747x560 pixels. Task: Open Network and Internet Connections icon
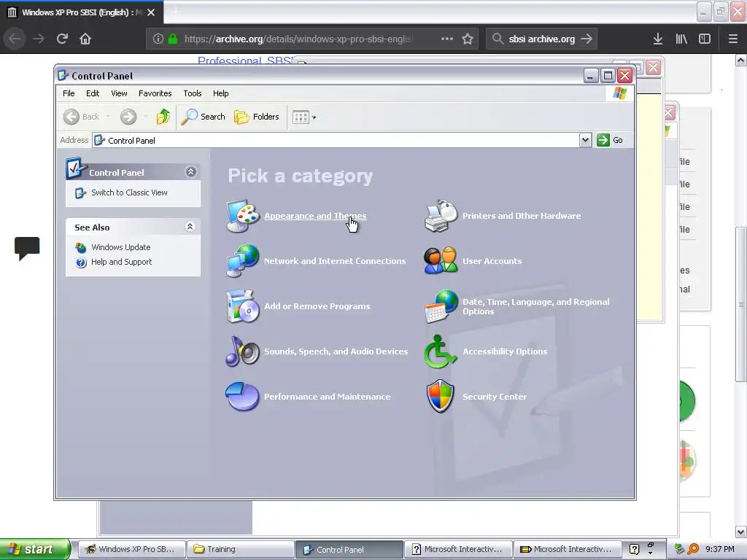242,260
